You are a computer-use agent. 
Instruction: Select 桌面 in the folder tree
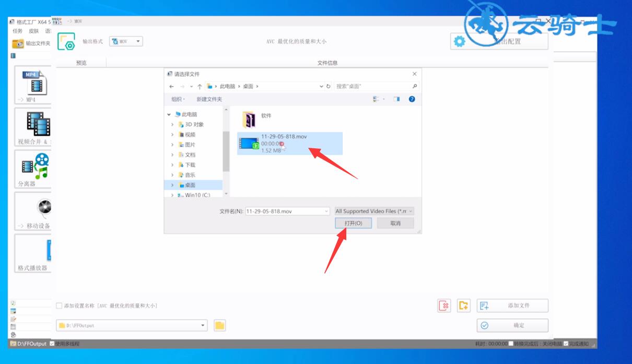pos(190,185)
